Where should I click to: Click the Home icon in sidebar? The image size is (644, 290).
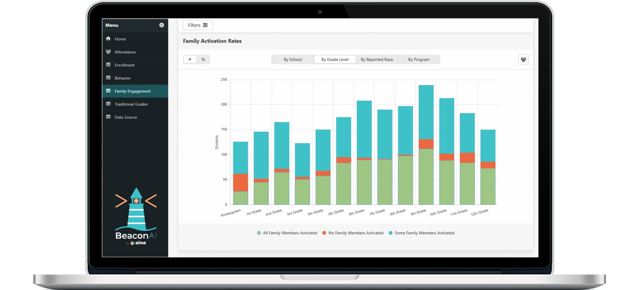coord(108,39)
